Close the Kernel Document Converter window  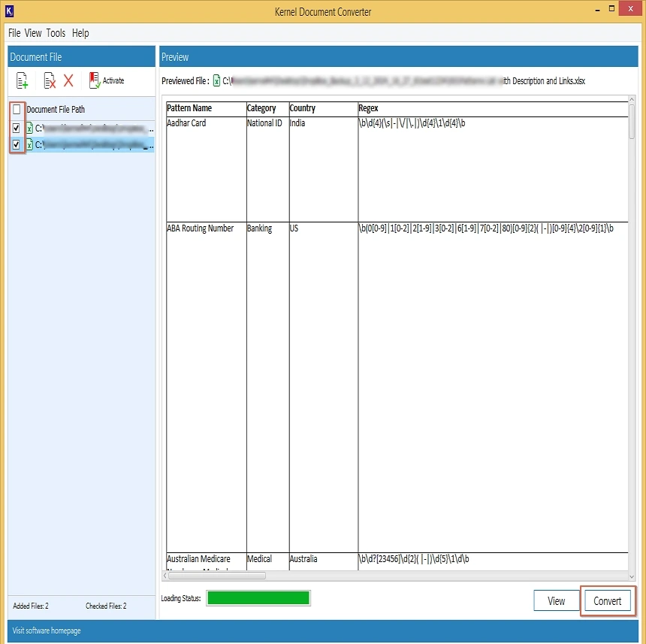click(x=630, y=8)
